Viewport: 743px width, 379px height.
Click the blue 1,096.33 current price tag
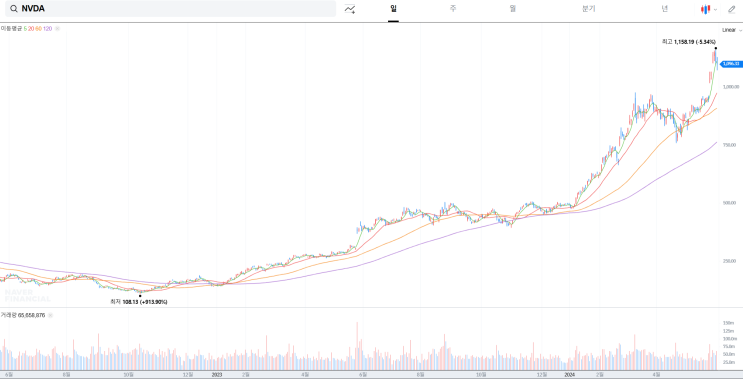pyautogui.click(x=730, y=63)
